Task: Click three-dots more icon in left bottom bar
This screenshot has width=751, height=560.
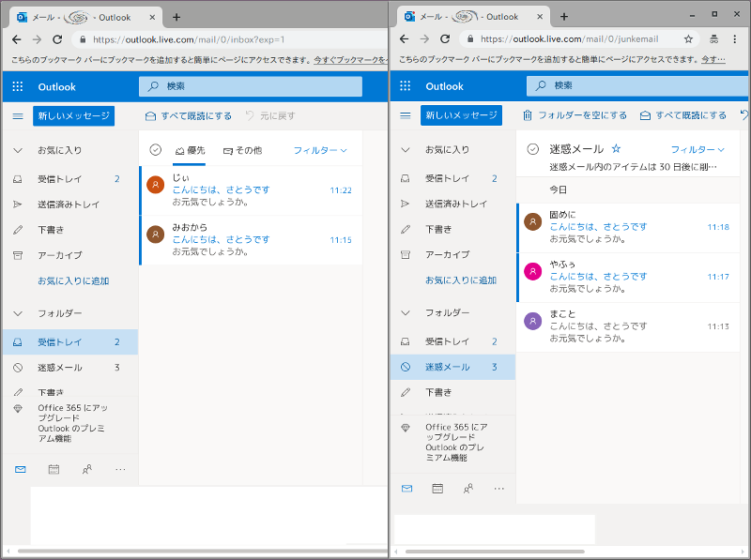Action: [120, 469]
